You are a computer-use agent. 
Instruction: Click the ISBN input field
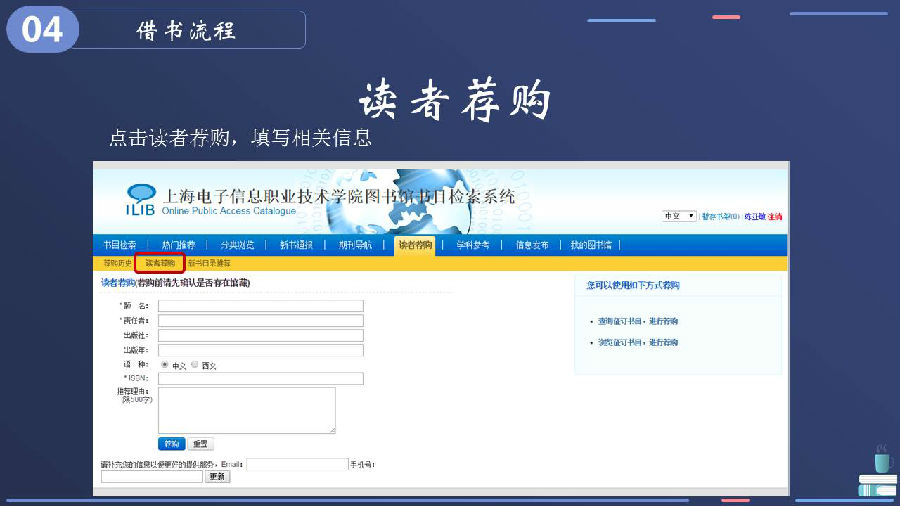(x=260, y=378)
